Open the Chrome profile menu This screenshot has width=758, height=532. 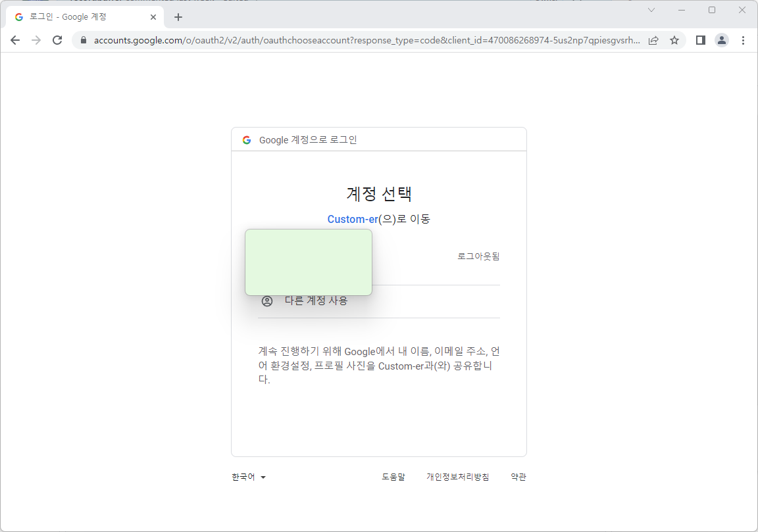click(x=722, y=40)
